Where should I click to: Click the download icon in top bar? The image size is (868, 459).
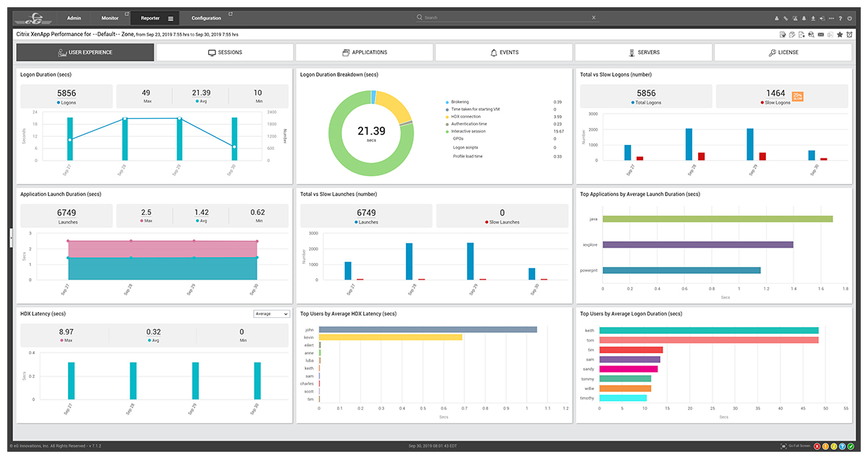click(x=813, y=18)
